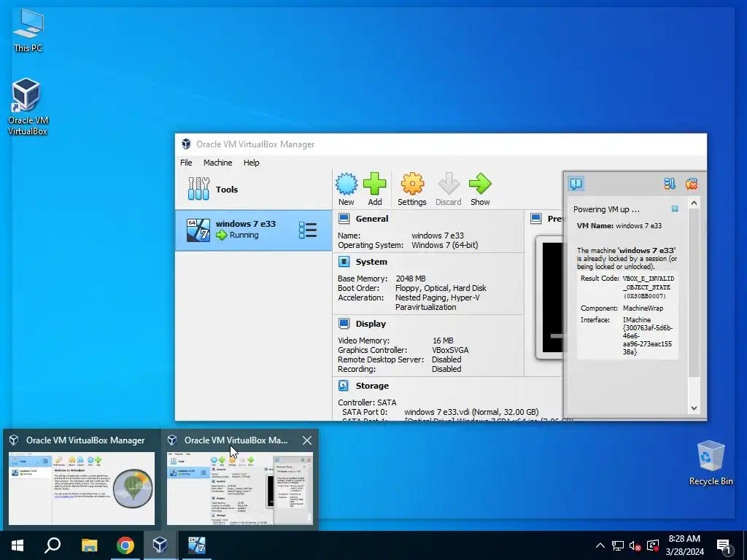Click the VM preview thumbnail
The image size is (747, 560).
551,297
